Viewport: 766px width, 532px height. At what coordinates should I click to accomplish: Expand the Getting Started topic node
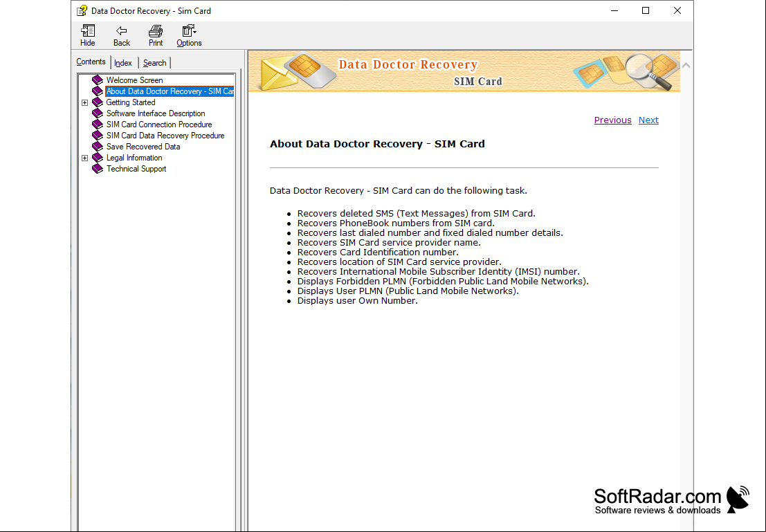[85, 102]
